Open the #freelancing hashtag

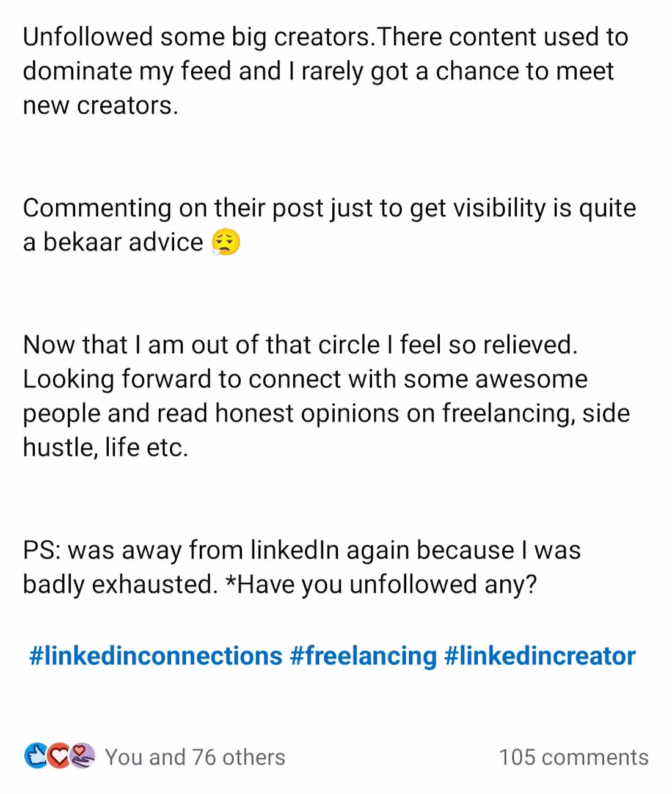click(363, 655)
